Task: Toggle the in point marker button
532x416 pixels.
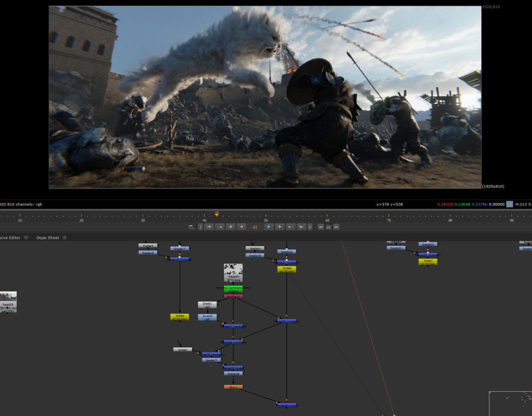Action: 200,227
